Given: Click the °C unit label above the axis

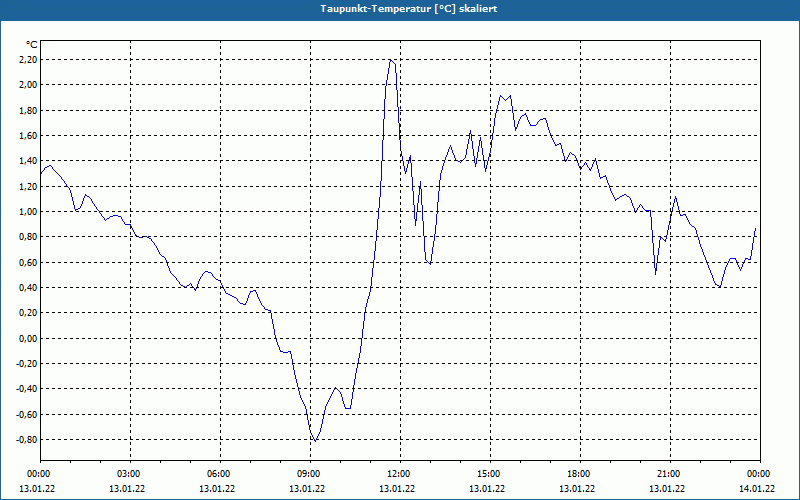Looking at the screenshot, I should point(32,45).
